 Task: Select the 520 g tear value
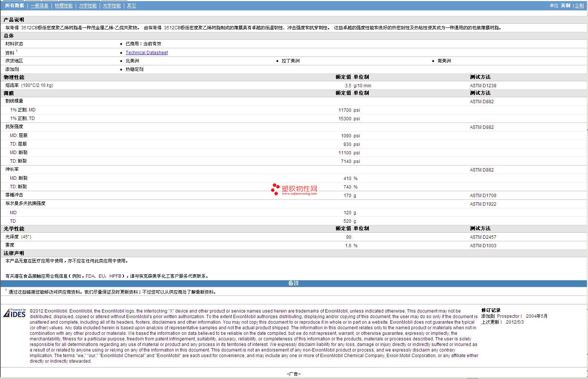pyautogui.click(x=349, y=221)
